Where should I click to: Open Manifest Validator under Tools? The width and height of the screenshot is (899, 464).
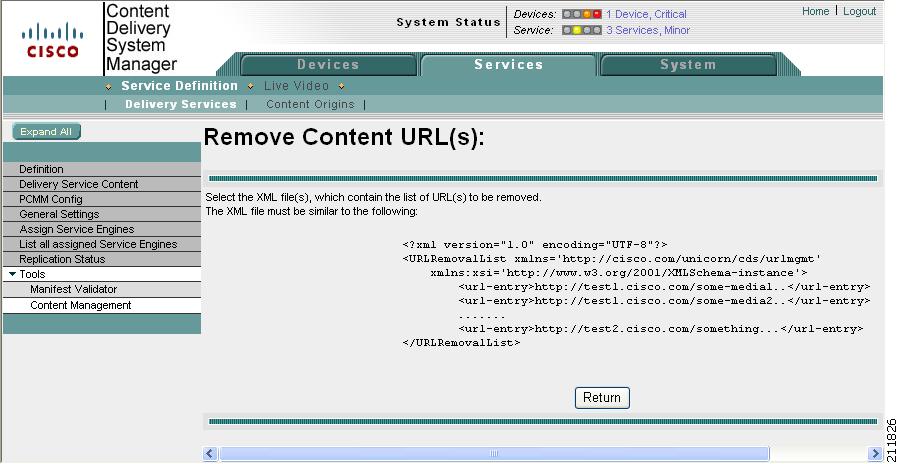[x=102, y=289]
